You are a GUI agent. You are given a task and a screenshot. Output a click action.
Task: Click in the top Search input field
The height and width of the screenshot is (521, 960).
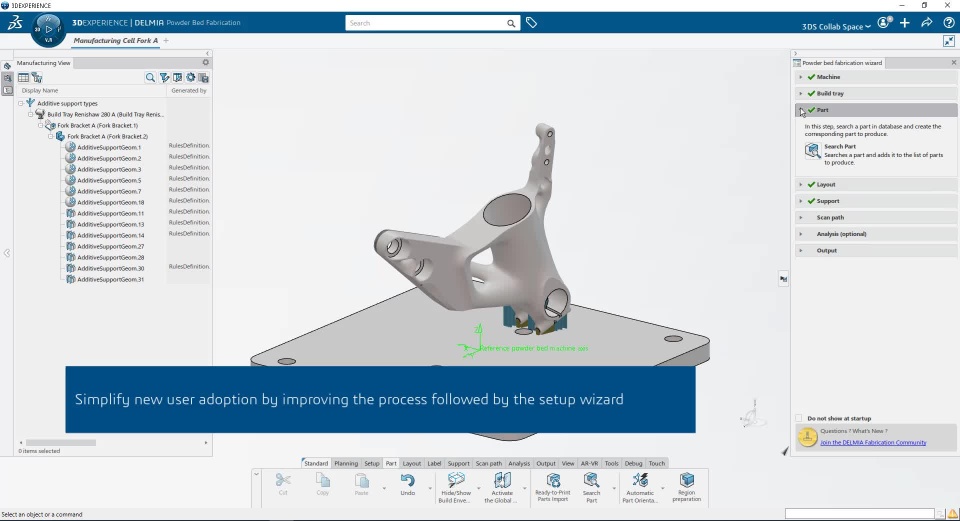click(427, 23)
